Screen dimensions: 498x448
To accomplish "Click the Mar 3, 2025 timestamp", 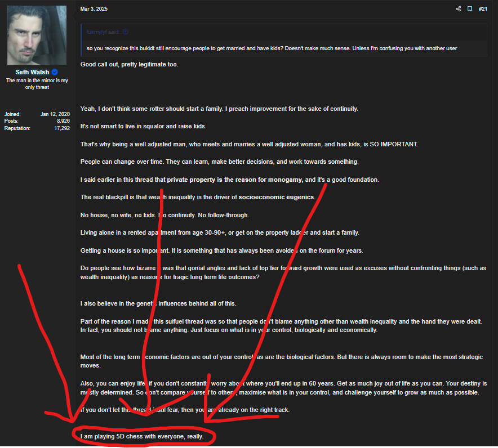I will click(x=94, y=9).
